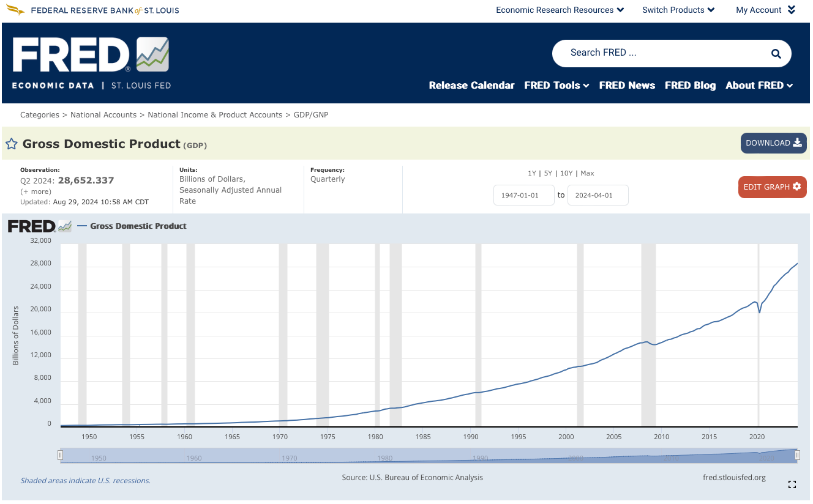Click the 'Shaded areas indicate U.S. recessions' link
The image size is (813, 504).
(x=86, y=481)
